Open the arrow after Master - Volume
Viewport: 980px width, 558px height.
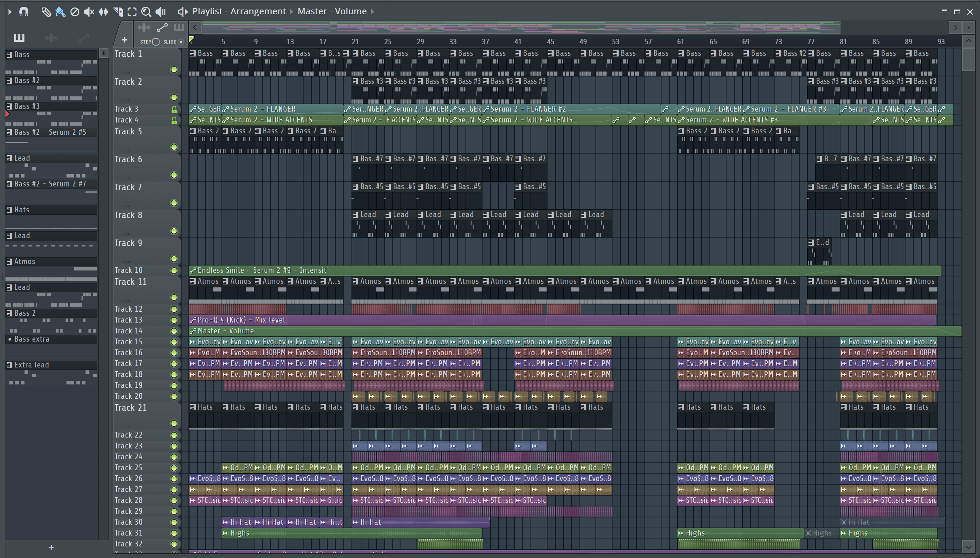tap(372, 12)
